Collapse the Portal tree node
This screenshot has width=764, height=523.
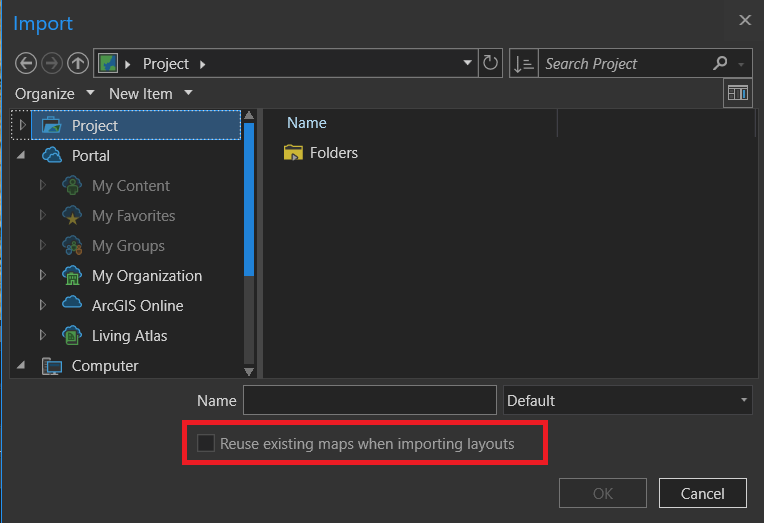pos(22,156)
